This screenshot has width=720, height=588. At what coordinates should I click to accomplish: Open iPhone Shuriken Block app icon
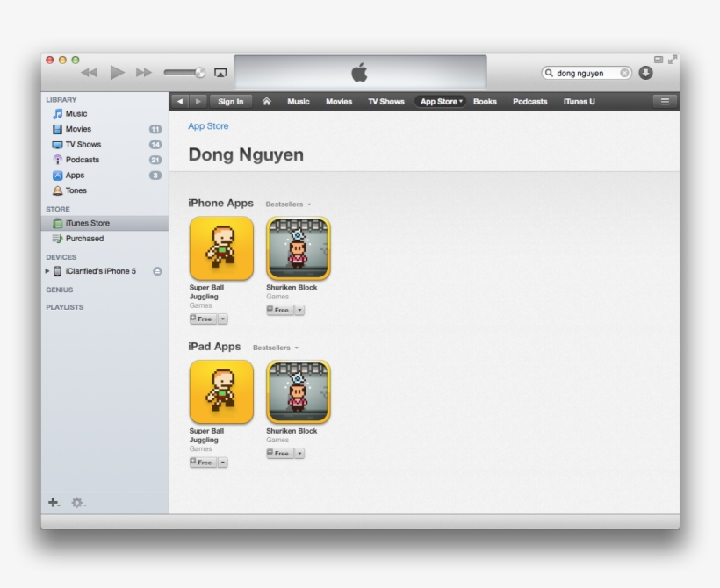point(299,248)
